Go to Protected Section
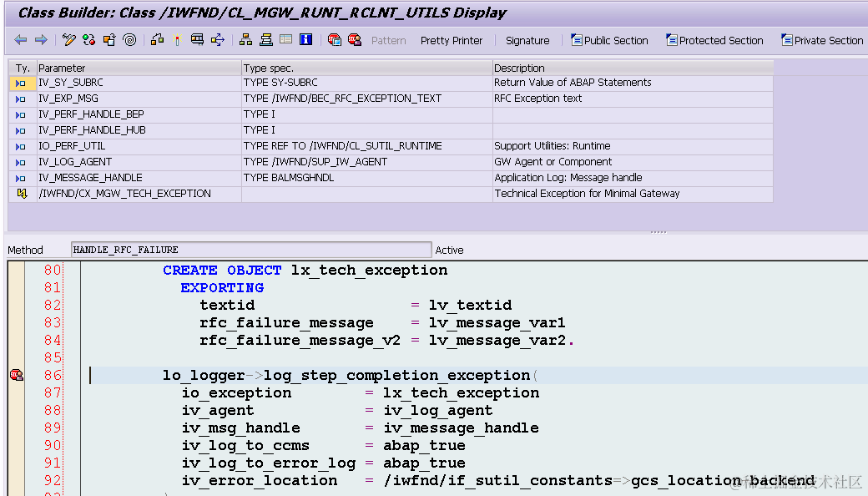Image resolution: width=868 pixels, height=496 pixels. 714,40
